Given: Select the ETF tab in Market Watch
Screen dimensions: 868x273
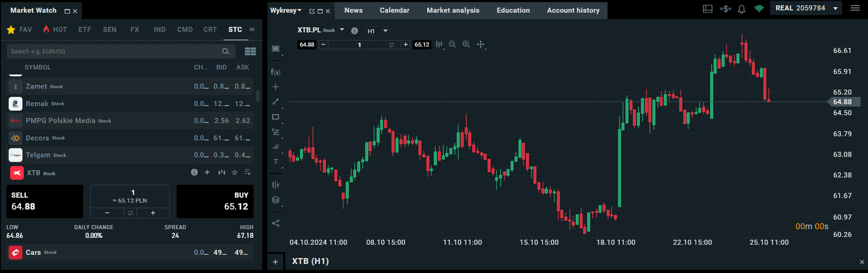Looking at the screenshot, I should (84, 30).
